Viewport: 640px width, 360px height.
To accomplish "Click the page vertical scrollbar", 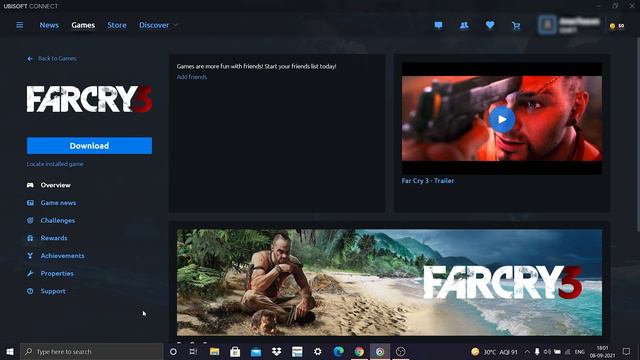I will click(x=638, y=135).
